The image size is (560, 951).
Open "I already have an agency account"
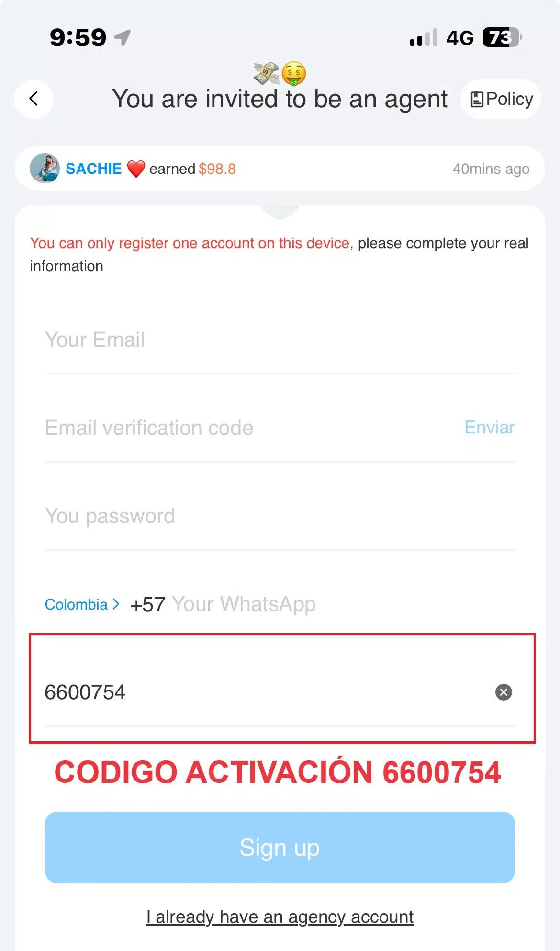(x=280, y=917)
